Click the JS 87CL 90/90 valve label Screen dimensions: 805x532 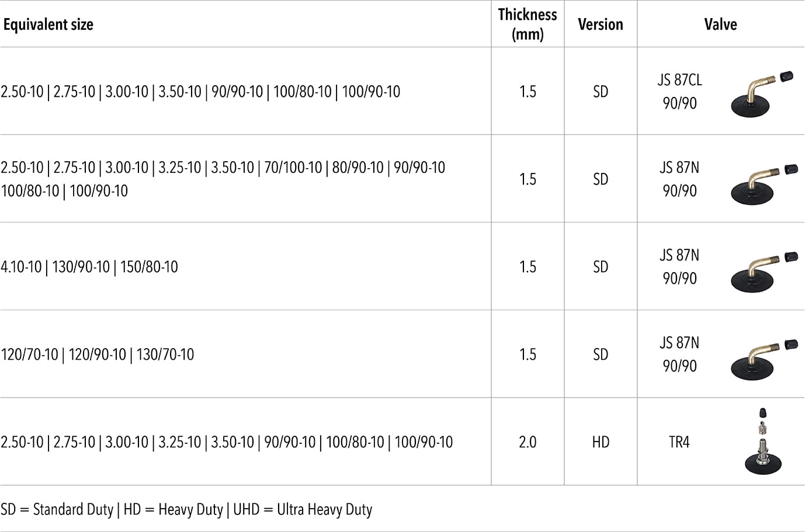[x=679, y=92]
